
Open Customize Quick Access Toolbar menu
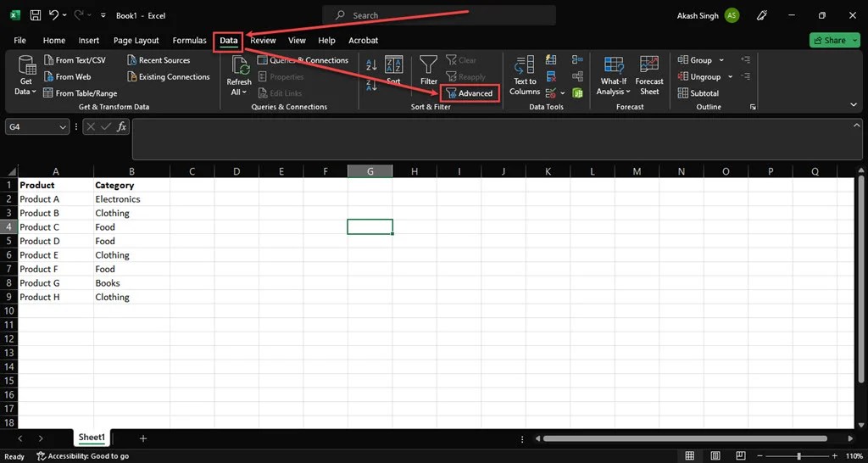click(x=103, y=15)
